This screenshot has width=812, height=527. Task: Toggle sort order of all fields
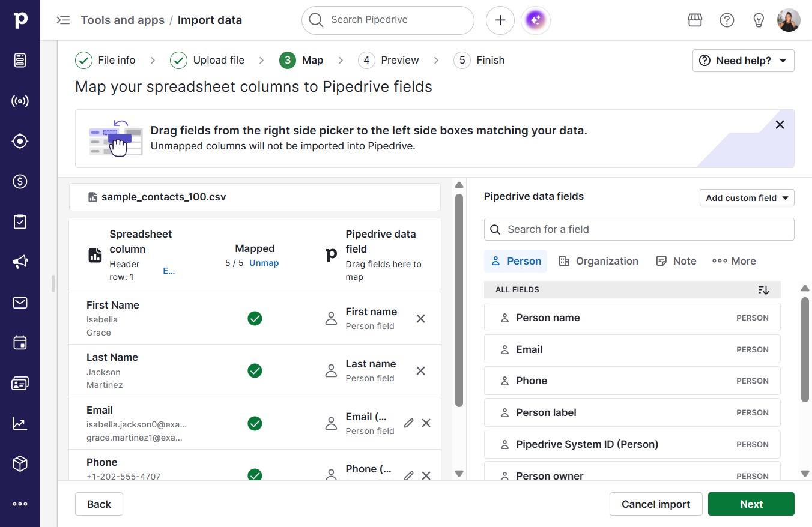764,290
